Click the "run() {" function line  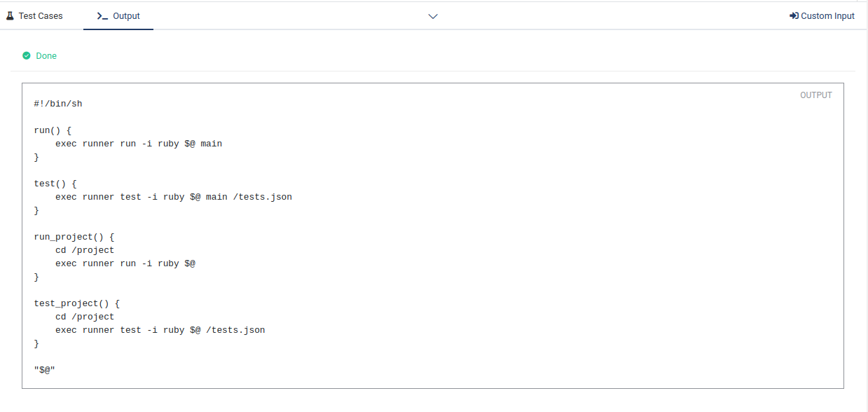(x=53, y=130)
